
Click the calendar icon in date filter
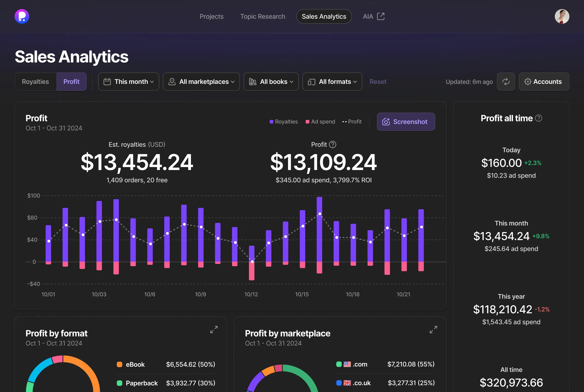(107, 82)
